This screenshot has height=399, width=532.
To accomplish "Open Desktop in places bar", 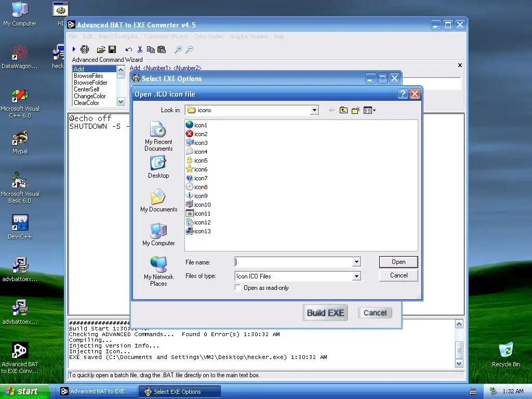I will click(158, 167).
